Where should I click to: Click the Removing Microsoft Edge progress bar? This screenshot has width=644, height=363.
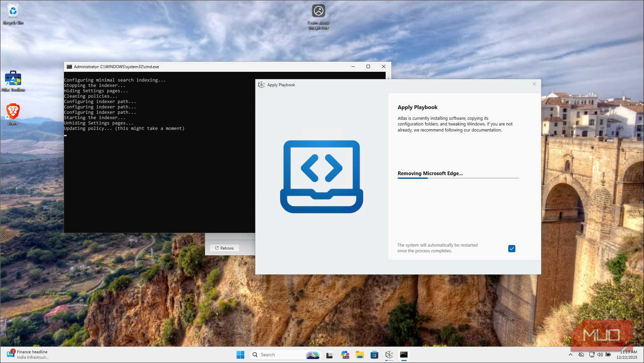[x=458, y=178]
